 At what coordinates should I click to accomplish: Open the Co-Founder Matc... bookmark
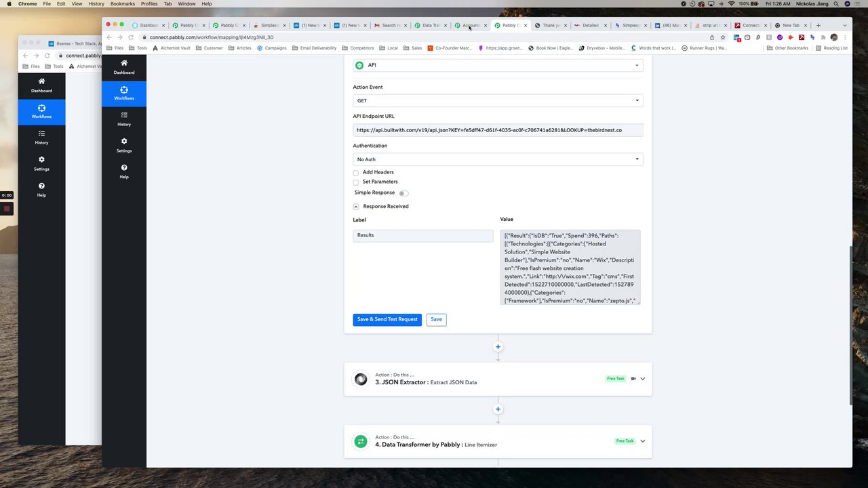pos(450,48)
